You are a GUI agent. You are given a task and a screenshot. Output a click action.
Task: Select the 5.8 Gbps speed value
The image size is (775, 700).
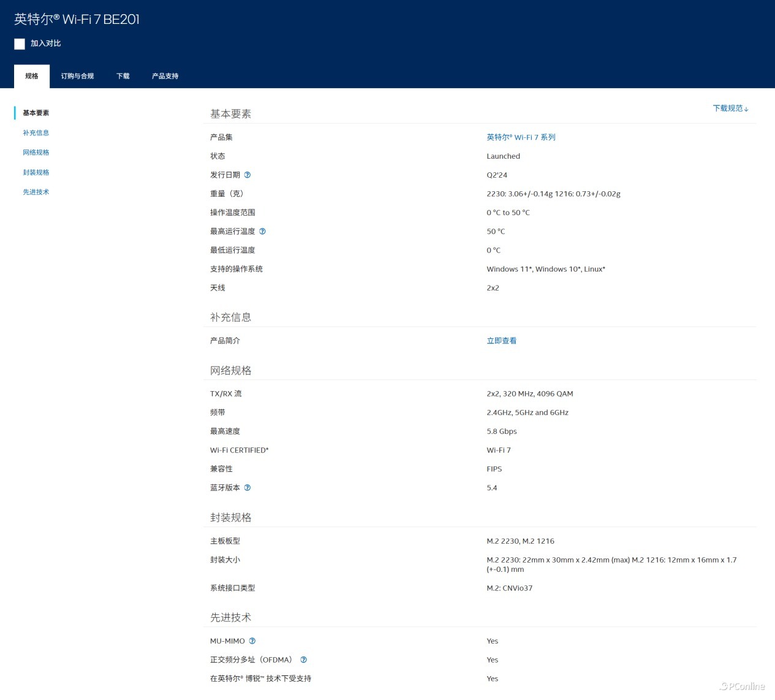tap(502, 432)
